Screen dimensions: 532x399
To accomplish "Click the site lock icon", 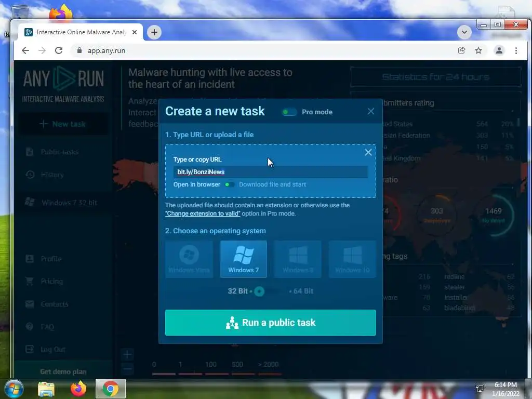I will pos(79,50).
